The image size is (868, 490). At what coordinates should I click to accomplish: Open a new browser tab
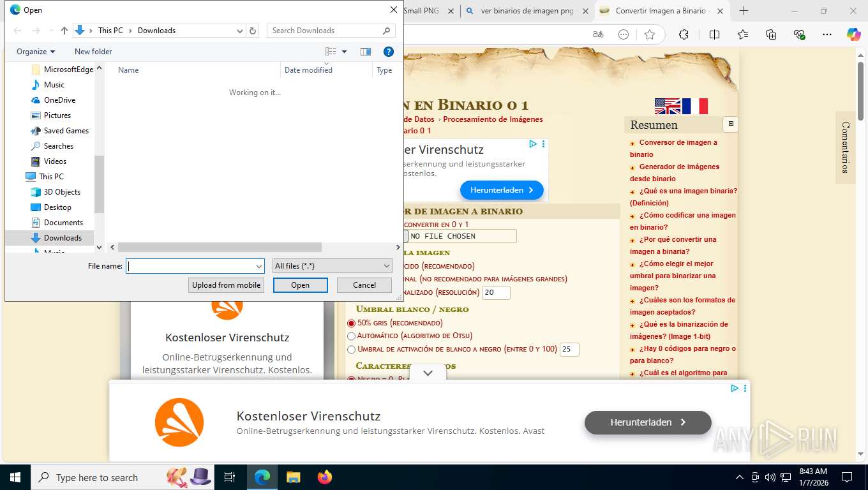coord(744,11)
